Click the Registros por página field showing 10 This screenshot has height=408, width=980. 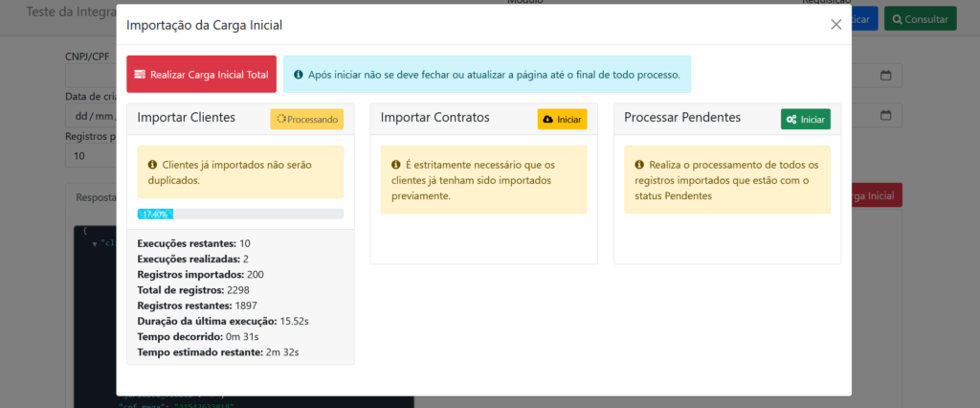click(89, 155)
